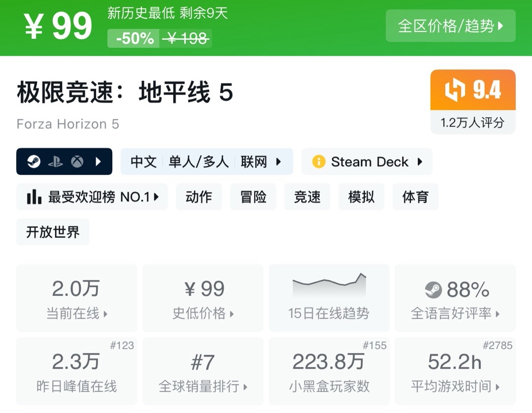Viewport: 532px width, 413px height.
Task: Click the bar chart popularity ranking icon
Action: click(34, 197)
